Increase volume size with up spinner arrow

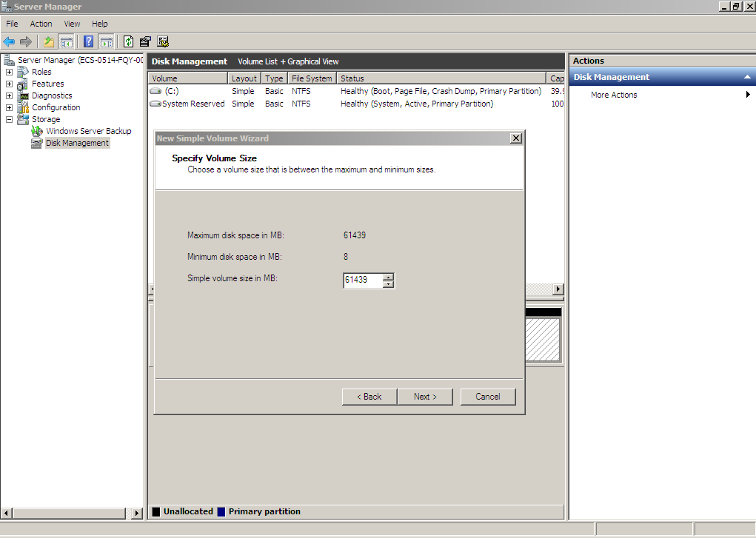click(x=389, y=277)
